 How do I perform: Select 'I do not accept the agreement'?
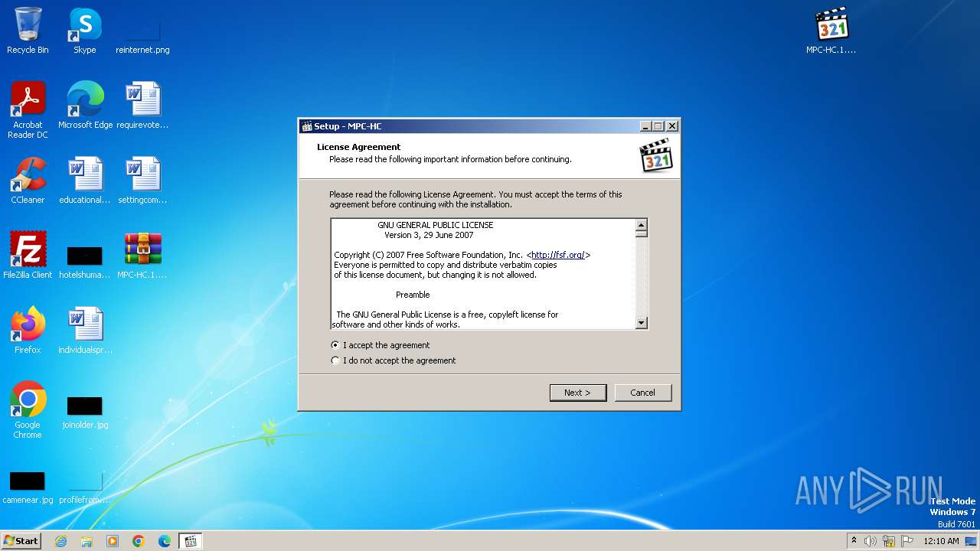pyautogui.click(x=394, y=360)
